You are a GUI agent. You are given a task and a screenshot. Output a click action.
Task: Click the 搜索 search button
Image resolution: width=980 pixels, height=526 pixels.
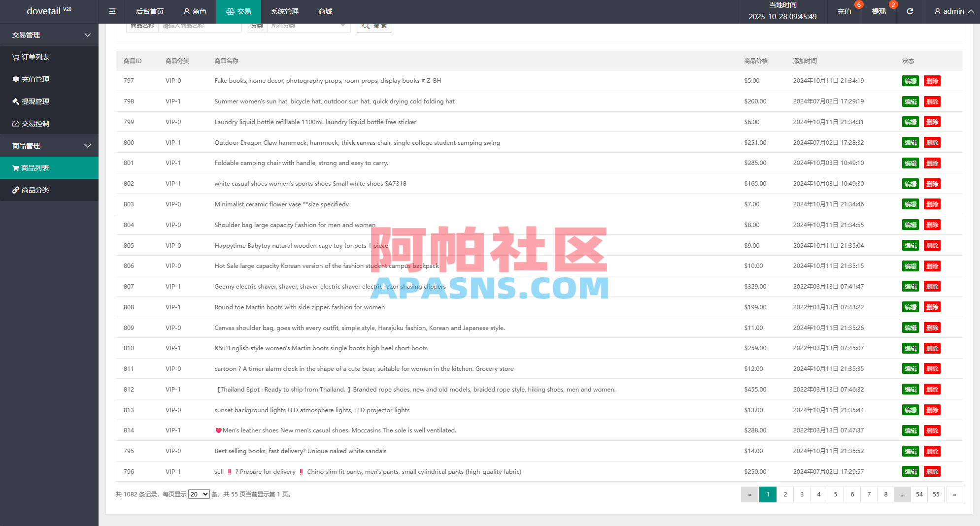point(374,26)
